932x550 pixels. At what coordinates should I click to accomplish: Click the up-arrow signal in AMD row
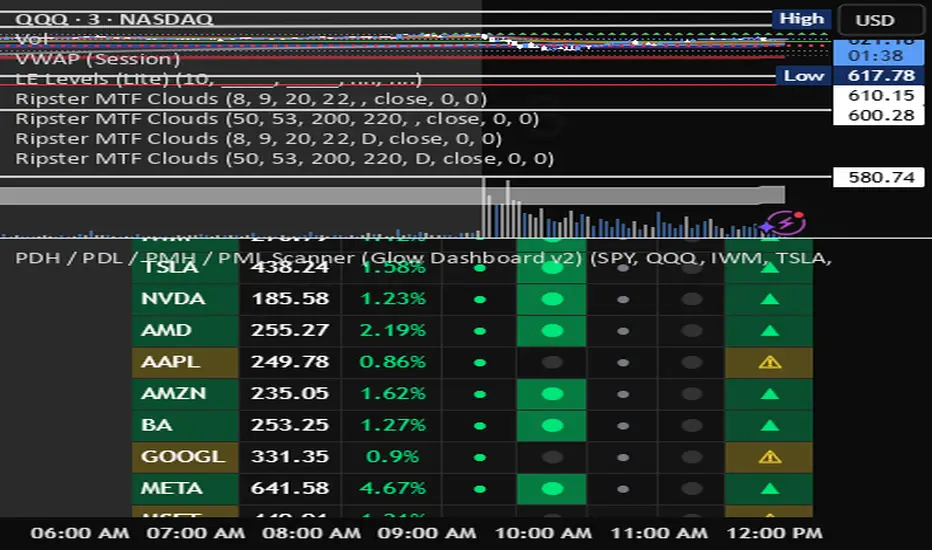(x=770, y=331)
